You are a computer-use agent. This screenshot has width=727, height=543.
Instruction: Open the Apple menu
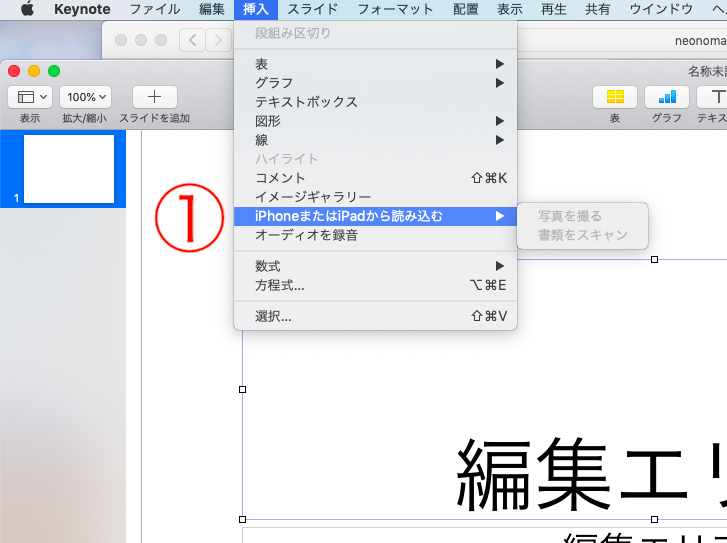27,9
